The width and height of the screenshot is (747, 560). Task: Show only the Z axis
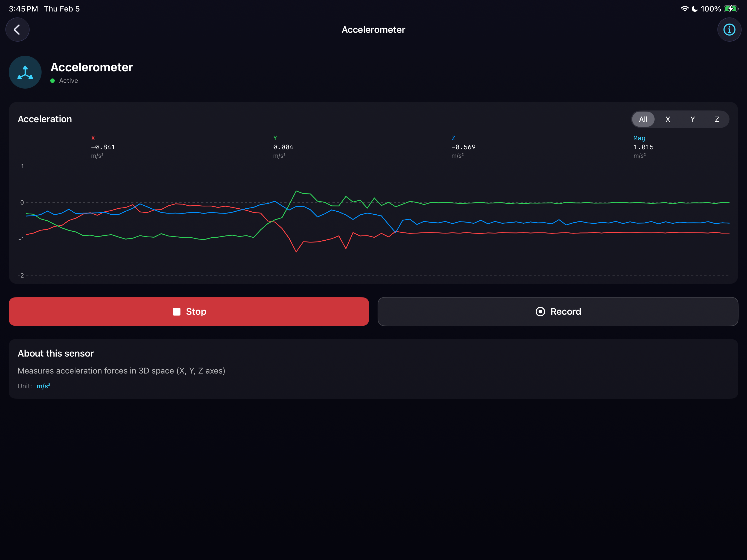coord(717,119)
